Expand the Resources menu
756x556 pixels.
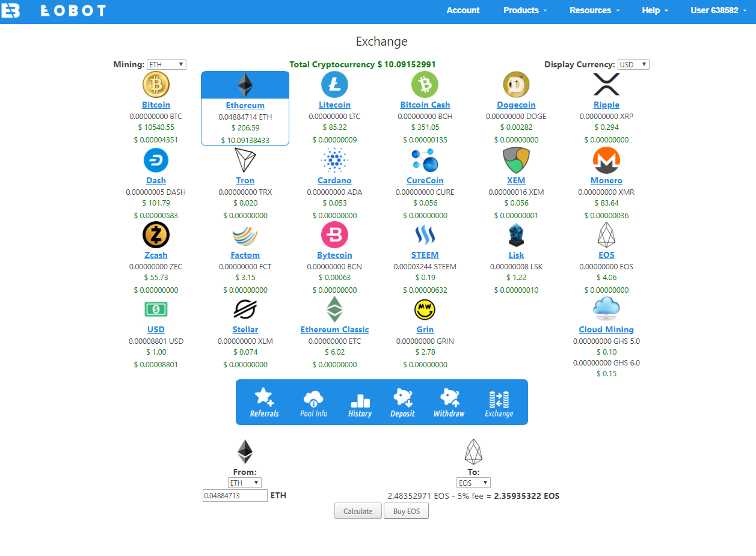pos(594,10)
